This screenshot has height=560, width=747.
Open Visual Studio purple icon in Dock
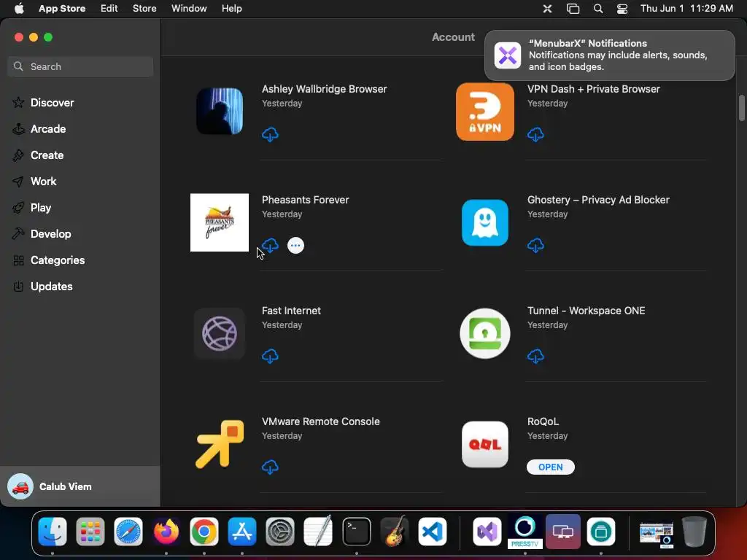click(487, 532)
